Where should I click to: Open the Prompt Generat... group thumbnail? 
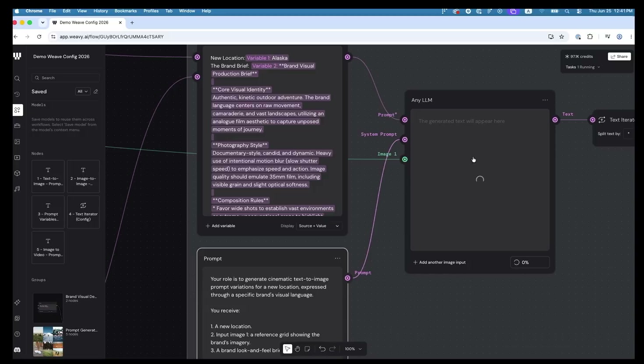(x=48, y=341)
